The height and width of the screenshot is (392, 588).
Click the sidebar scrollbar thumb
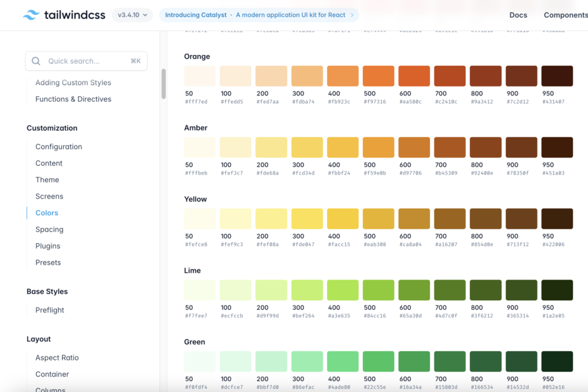click(x=164, y=83)
